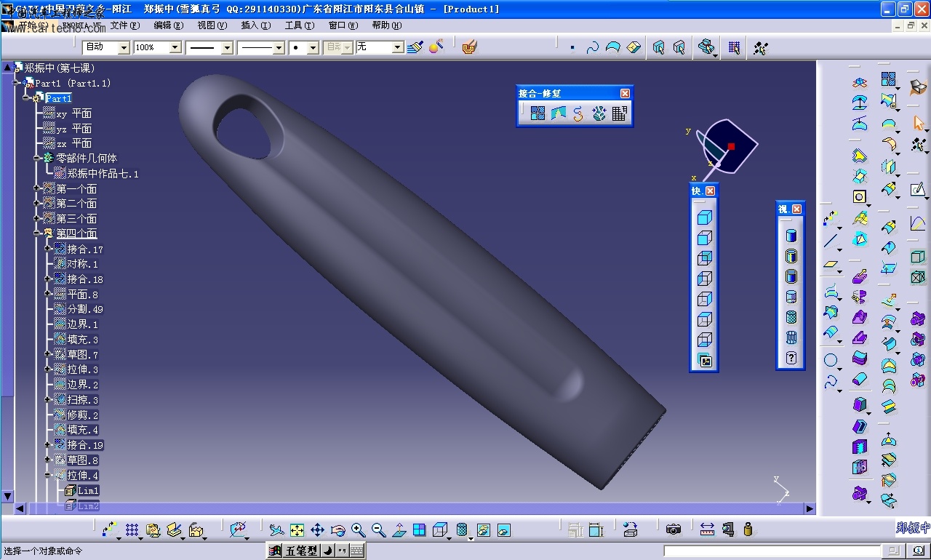
Task: Toggle Swap Visible Space icon
Action: coord(503,530)
